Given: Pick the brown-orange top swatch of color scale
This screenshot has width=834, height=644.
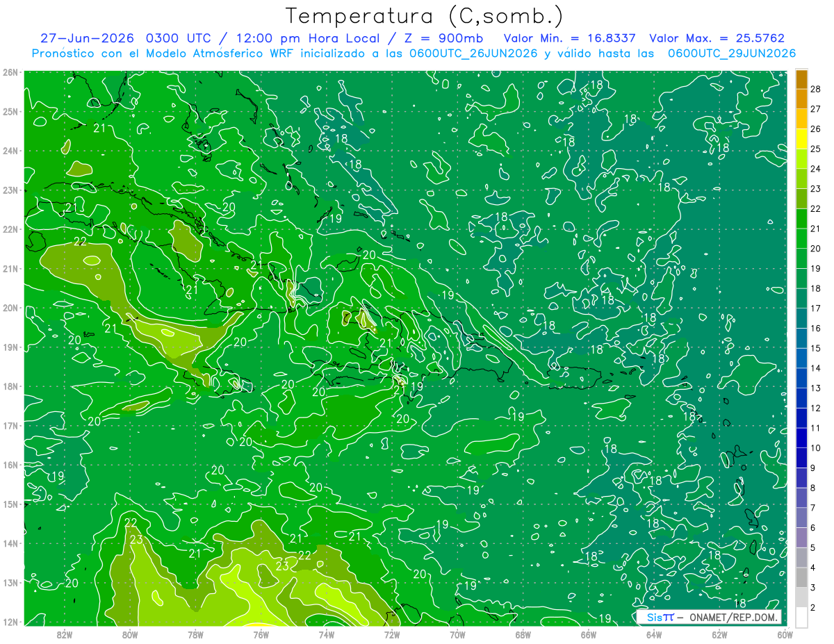Looking at the screenshot, I should coord(801,79).
